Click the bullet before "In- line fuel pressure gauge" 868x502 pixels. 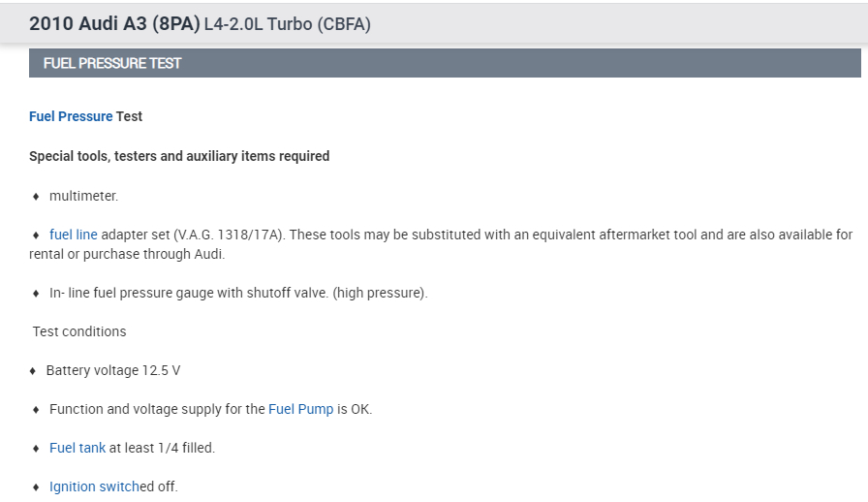(x=36, y=294)
